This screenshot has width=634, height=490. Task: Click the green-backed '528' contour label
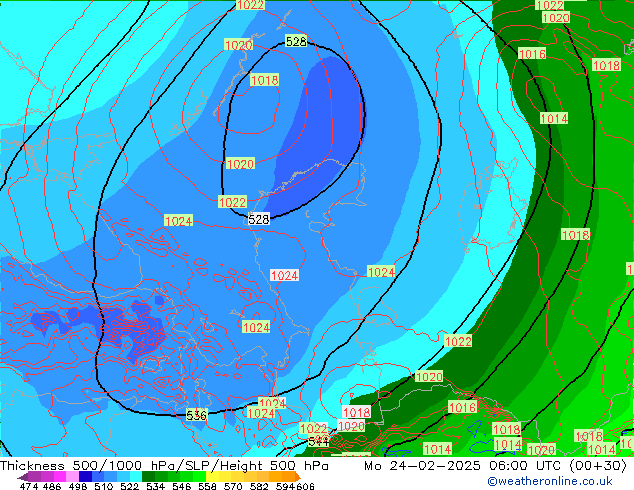296,41
